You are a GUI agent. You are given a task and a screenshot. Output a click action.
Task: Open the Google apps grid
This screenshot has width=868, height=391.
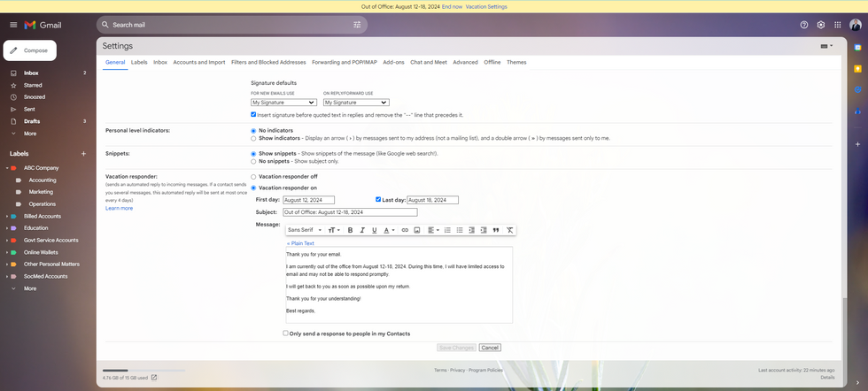tap(838, 25)
